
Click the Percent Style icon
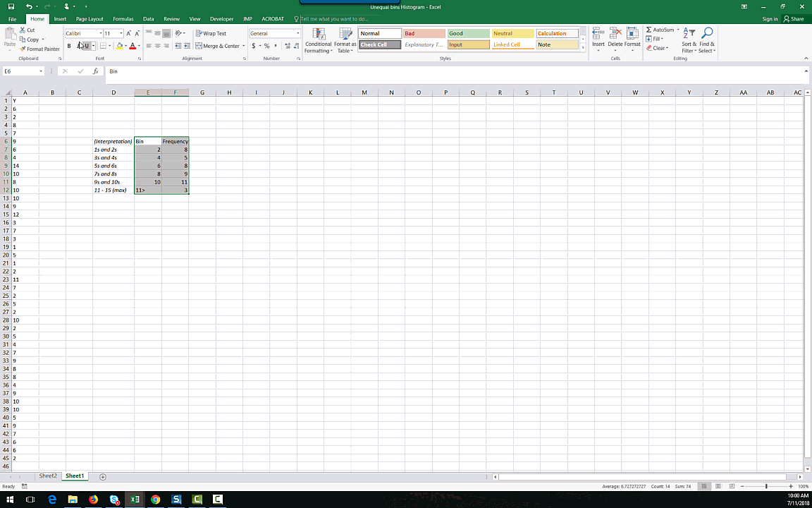point(266,46)
